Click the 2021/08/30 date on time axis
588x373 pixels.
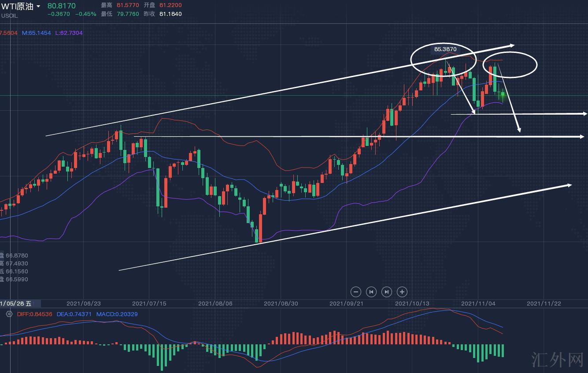(x=281, y=303)
